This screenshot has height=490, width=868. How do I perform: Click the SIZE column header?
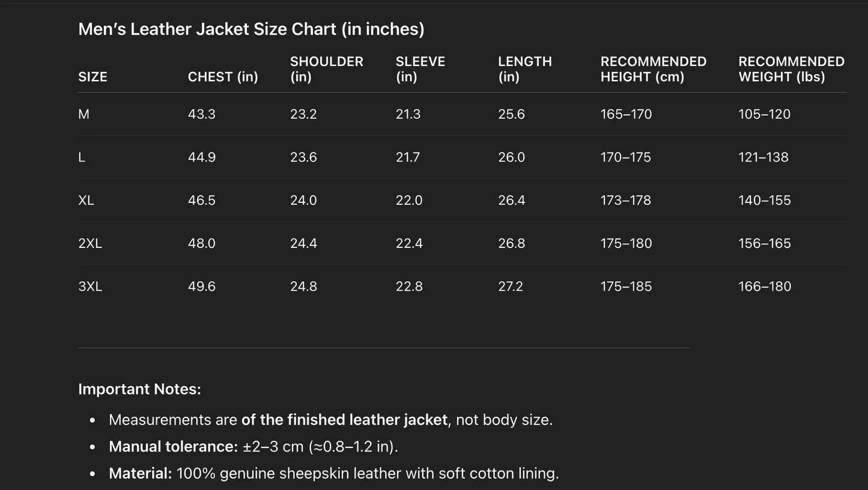[x=93, y=77]
